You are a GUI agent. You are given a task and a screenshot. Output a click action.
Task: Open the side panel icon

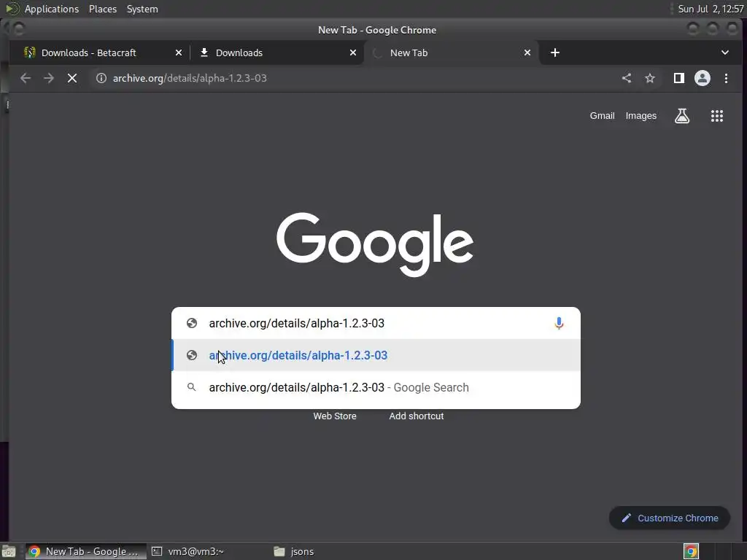[679, 78]
